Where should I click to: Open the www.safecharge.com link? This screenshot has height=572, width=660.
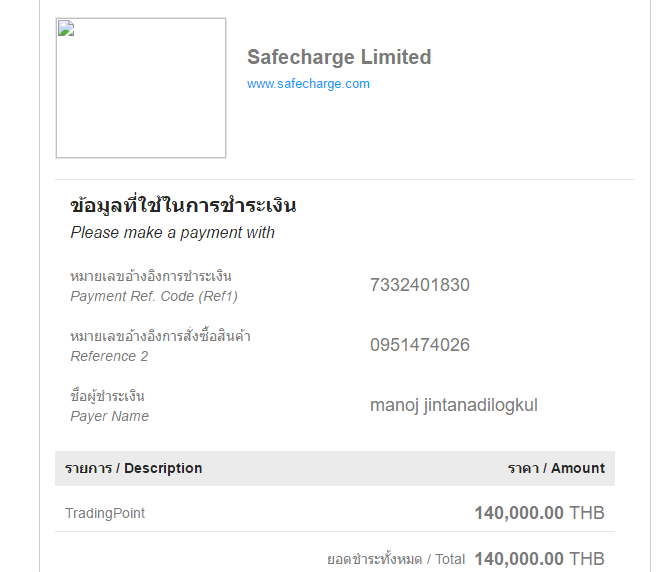click(308, 84)
